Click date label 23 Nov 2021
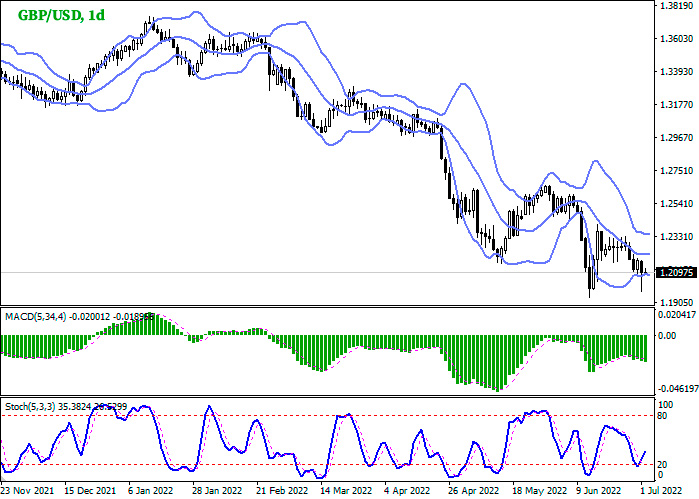Screen dimensions: 699x499 tap(28, 491)
